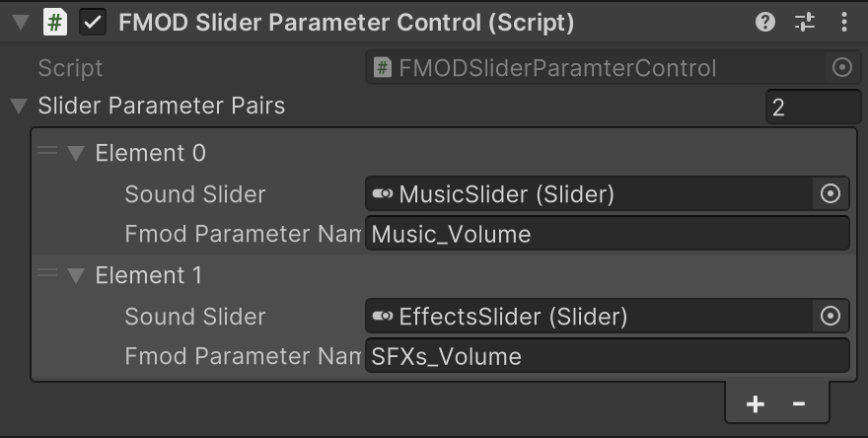Viewport: 868px width, 438px height.
Task: Open the component three-dot context menu
Action: pyautogui.click(x=844, y=22)
